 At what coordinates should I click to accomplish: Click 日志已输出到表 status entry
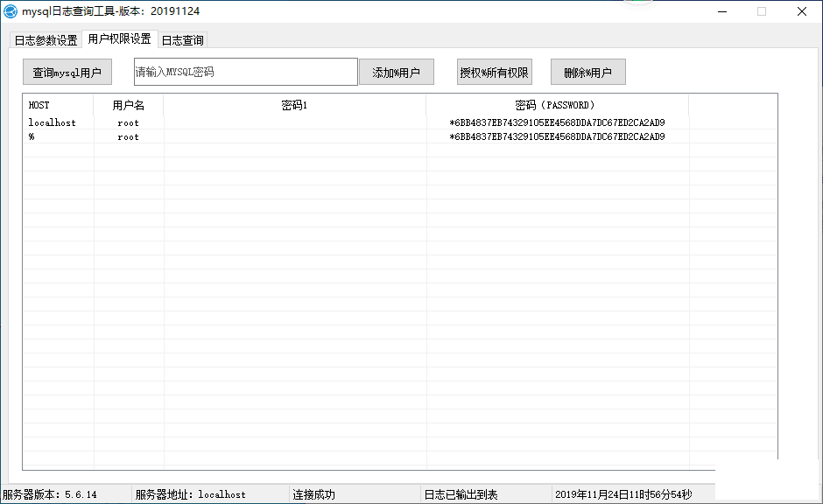(x=461, y=494)
